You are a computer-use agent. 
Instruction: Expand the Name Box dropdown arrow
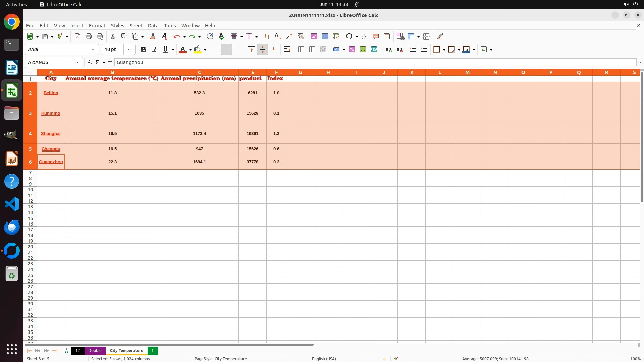click(x=77, y=62)
